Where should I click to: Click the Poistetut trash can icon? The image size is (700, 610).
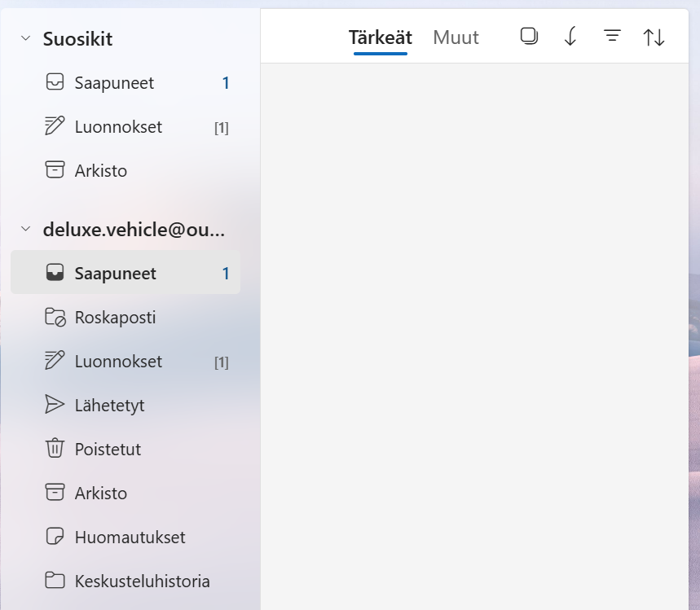(x=55, y=449)
